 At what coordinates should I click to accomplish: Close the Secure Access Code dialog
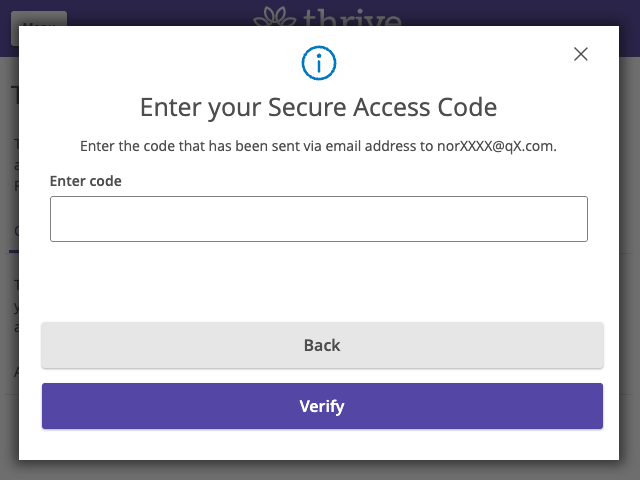pos(580,54)
